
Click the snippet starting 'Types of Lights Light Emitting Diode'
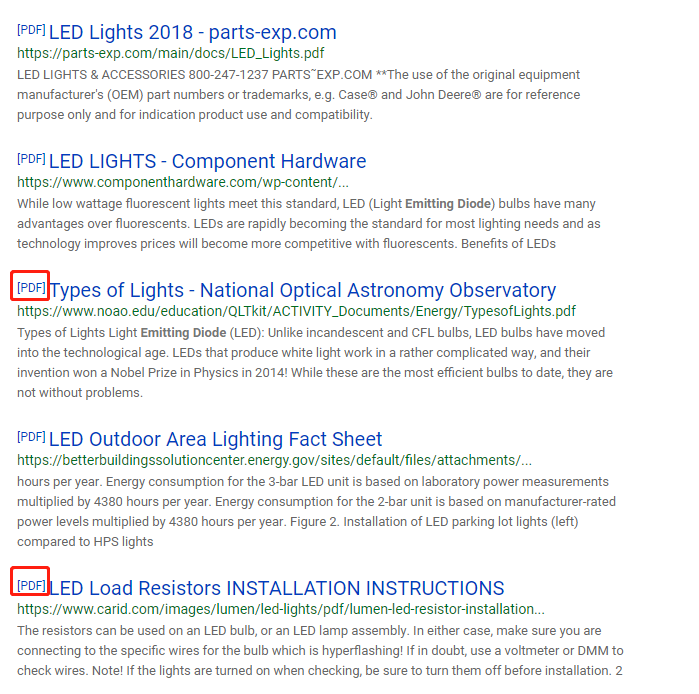(315, 363)
